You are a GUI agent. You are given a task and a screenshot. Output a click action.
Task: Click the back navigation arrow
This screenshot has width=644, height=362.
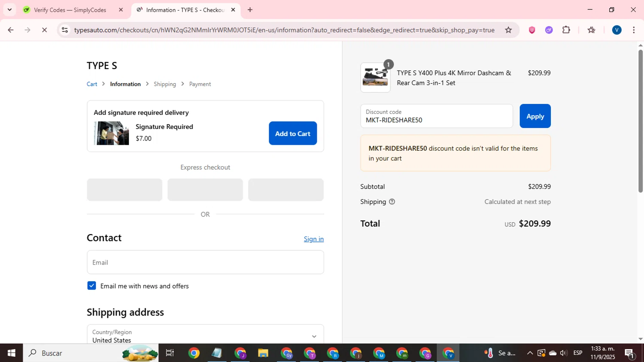[x=11, y=30]
